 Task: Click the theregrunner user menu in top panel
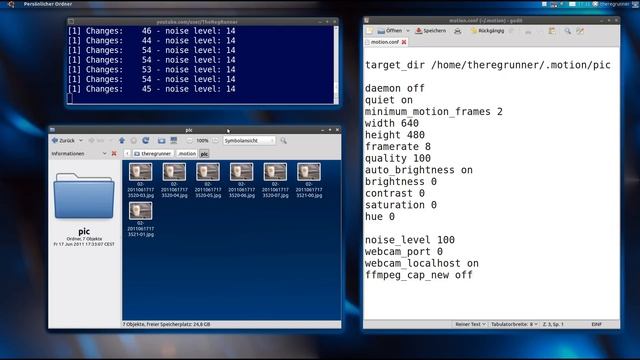tap(614, 4)
